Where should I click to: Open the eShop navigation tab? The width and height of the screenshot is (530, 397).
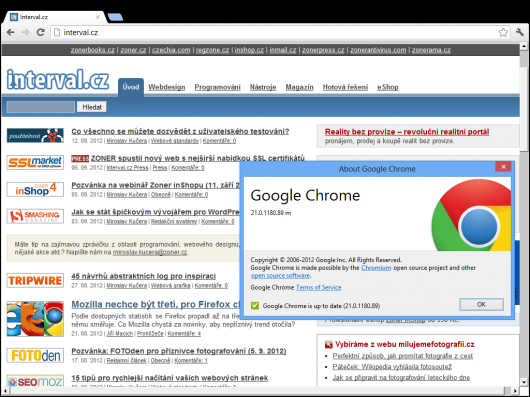(388, 87)
